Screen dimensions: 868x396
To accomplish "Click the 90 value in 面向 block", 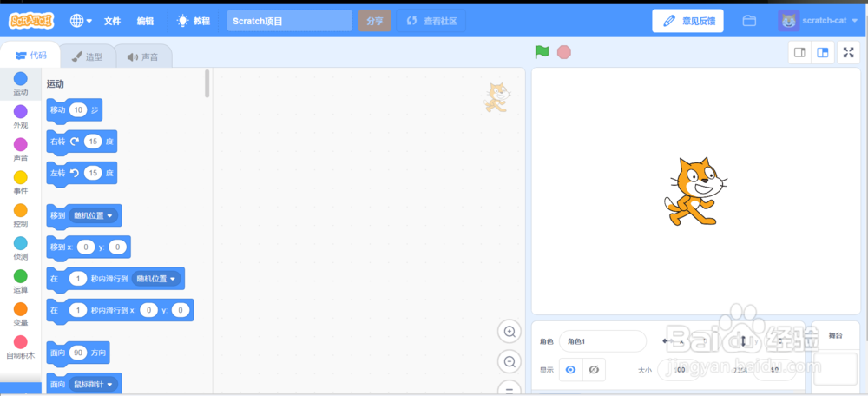I will click(78, 353).
